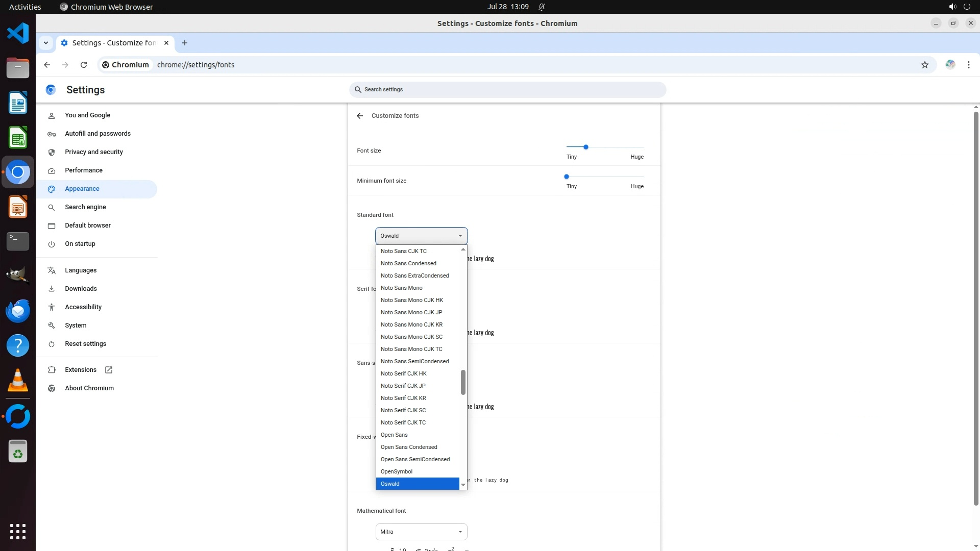980x551 pixels.
Task: Open the Oswald standard font dropdown
Action: click(421, 236)
